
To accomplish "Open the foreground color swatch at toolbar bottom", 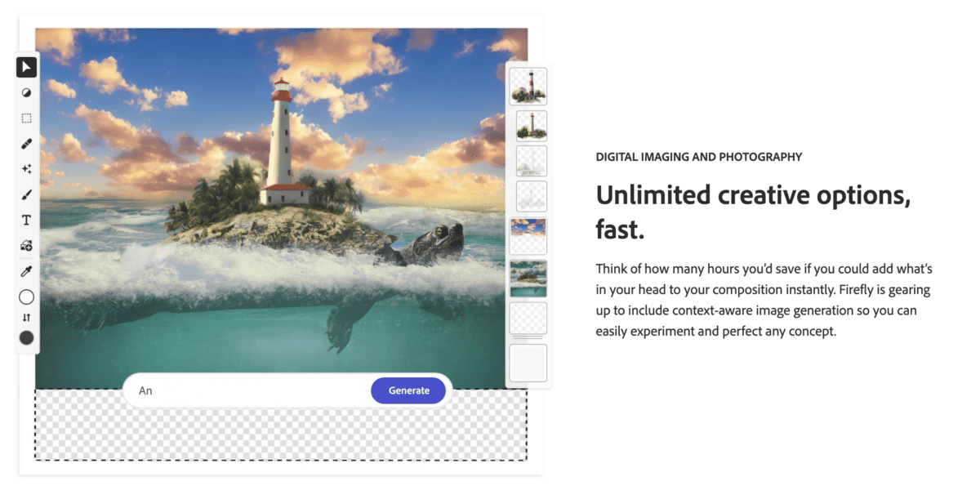I will pos(26,337).
